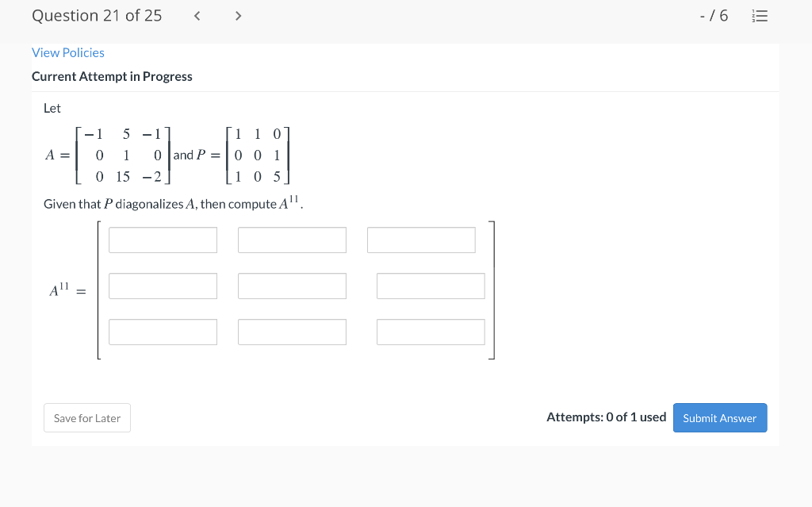The width and height of the screenshot is (812, 507).
Task: Click the score indicator showing - / 6
Action: [714, 15]
